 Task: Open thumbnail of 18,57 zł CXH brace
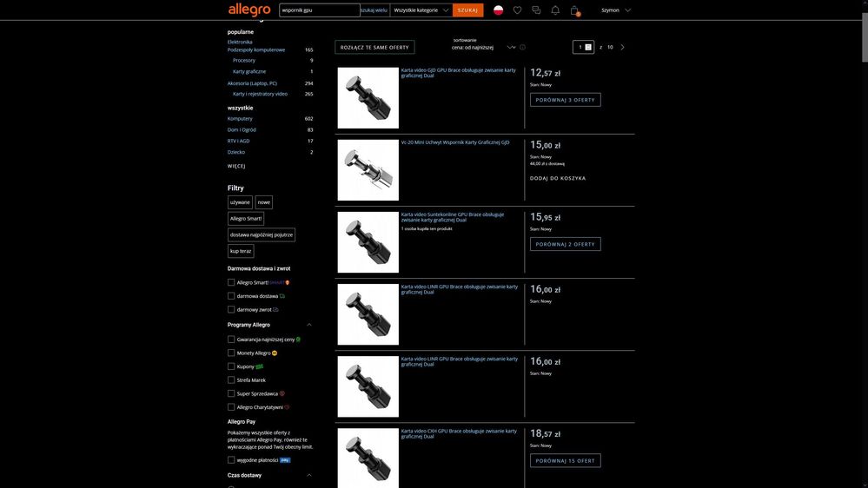368,458
